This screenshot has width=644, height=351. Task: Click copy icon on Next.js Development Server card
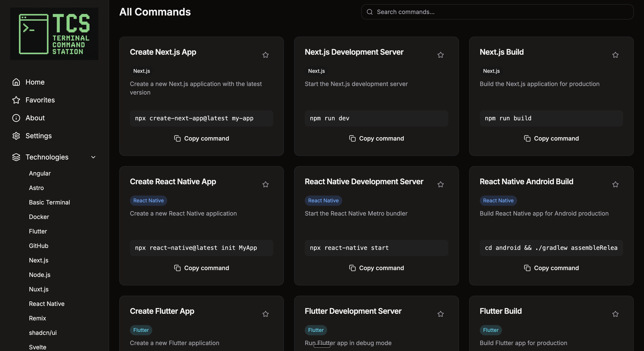pyautogui.click(x=352, y=138)
